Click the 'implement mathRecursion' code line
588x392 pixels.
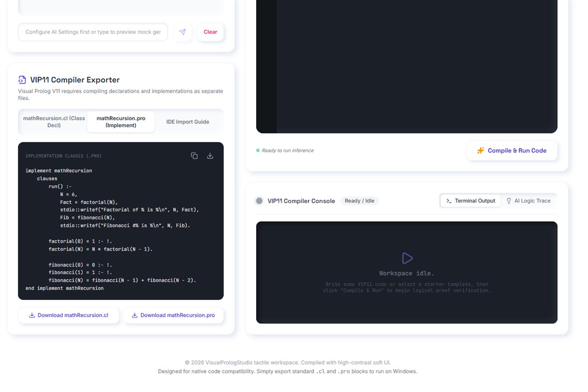[x=59, y=171]
